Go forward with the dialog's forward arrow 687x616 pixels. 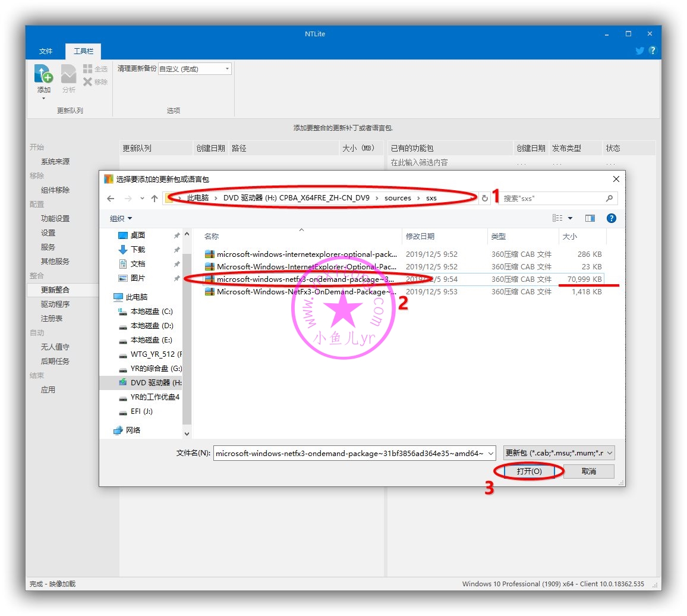128,199
